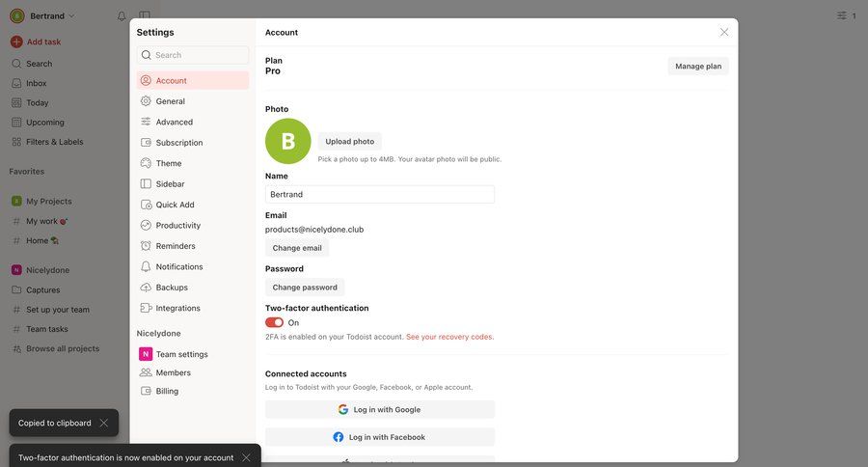
Task: Open My Projects in sidebar
Action: pos(49,201)
